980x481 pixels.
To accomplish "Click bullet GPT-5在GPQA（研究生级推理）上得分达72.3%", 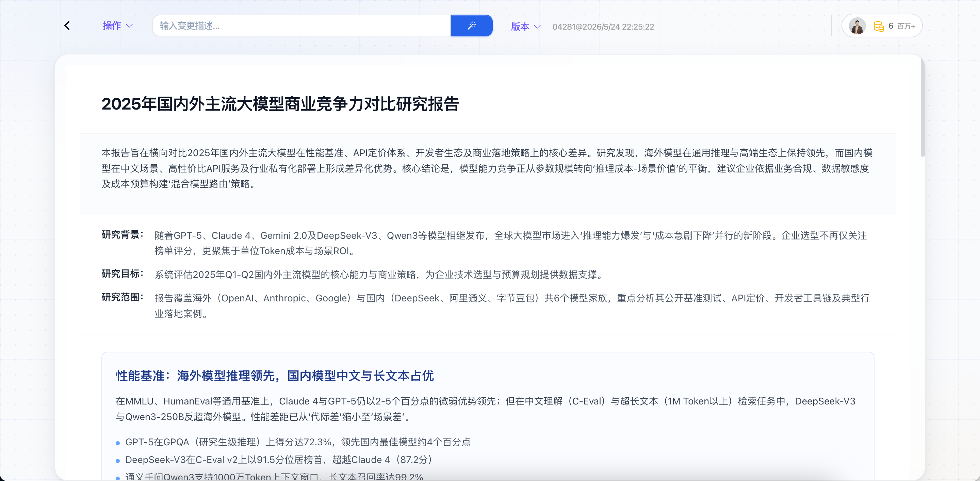I will click(x=298, y=442).
